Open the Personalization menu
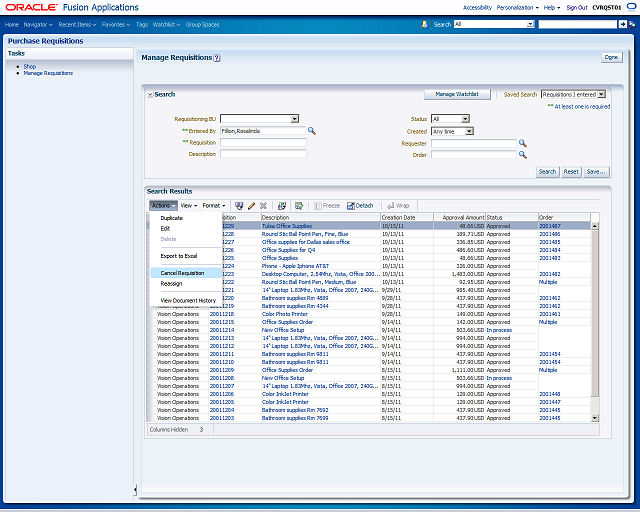This screenshot has width=640, height=512. pyautogui.click(x=517, y=7)
